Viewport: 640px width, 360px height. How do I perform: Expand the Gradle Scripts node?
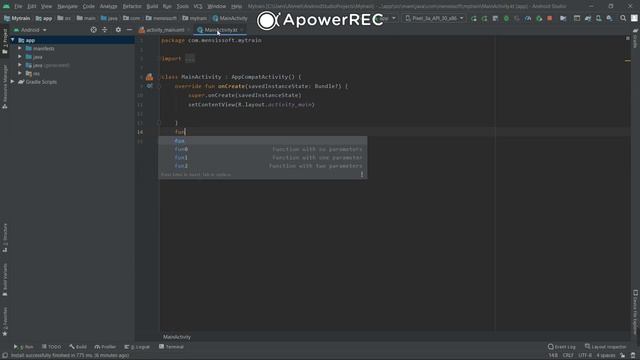click(13, 82)
